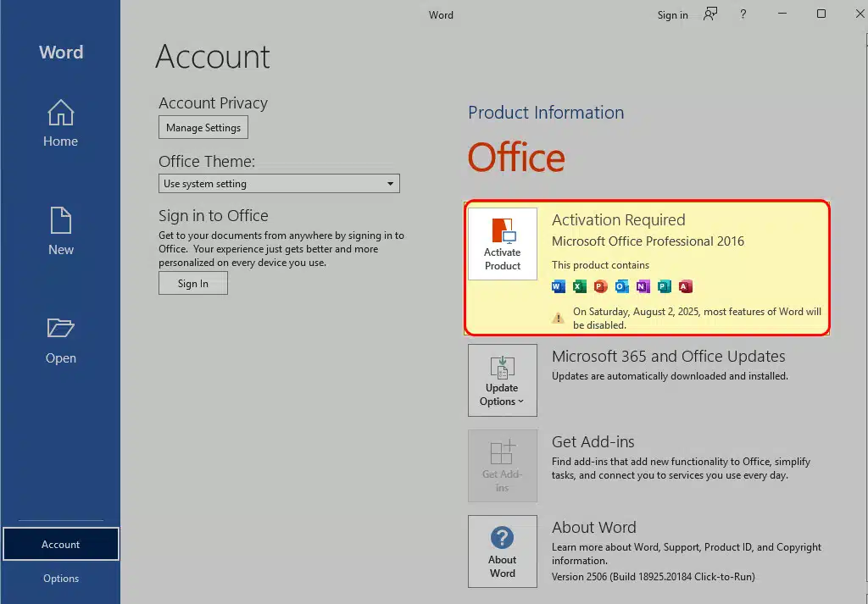Click the PowerPoint app icon

(x=600, y=286)
